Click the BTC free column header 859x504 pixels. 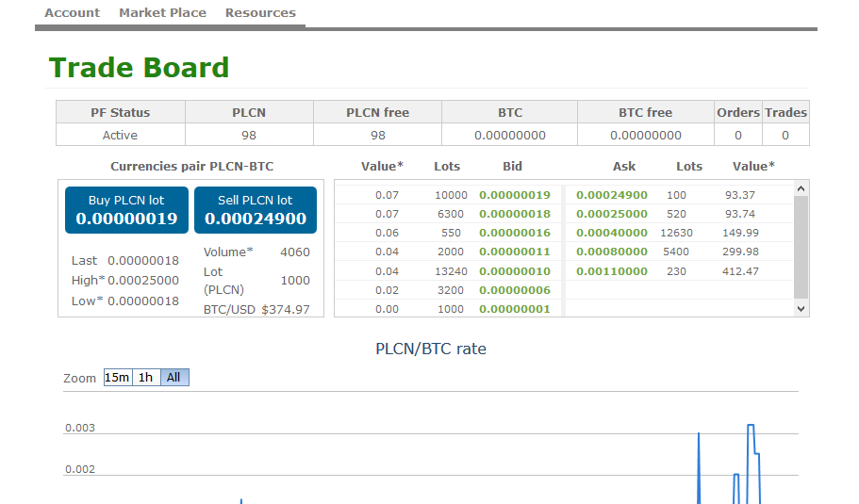(x=646, y=112)
